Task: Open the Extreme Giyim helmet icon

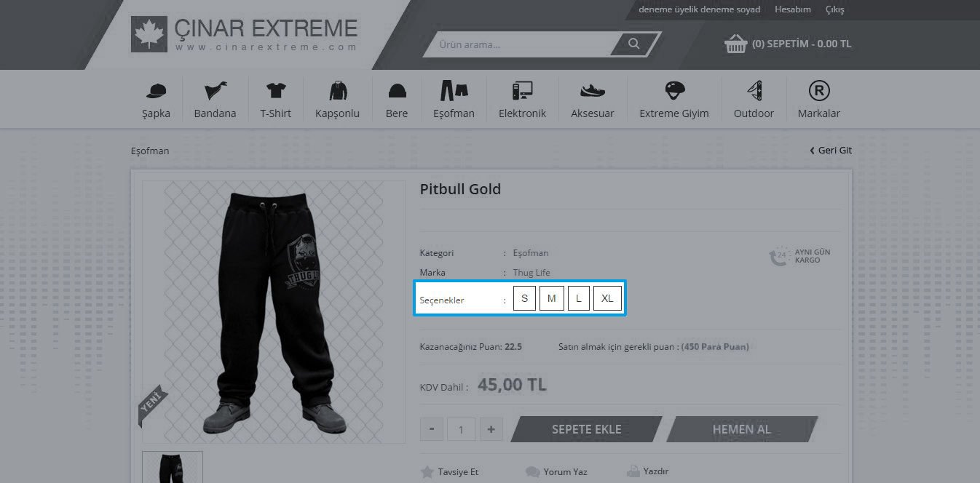Action: [x=675, y=91]
